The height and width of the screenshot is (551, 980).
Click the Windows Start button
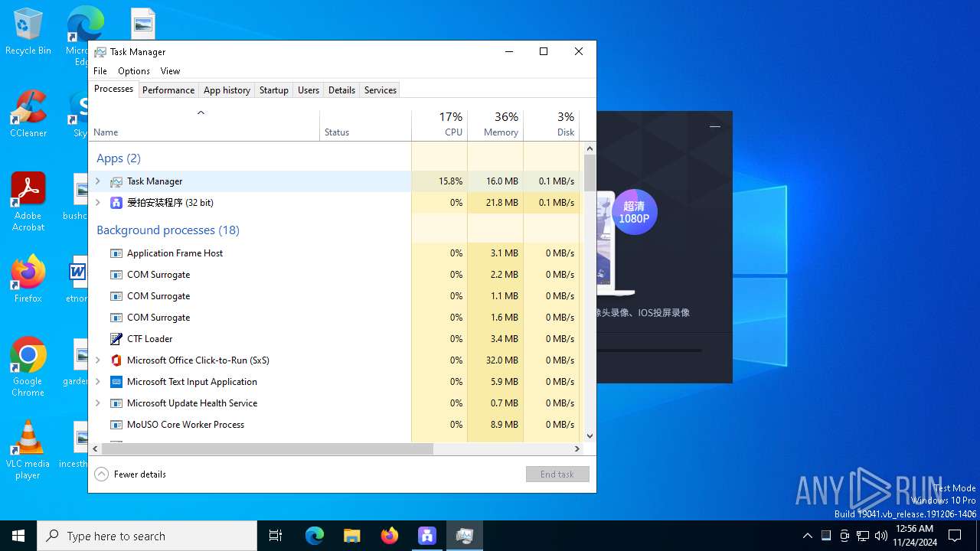18,536
